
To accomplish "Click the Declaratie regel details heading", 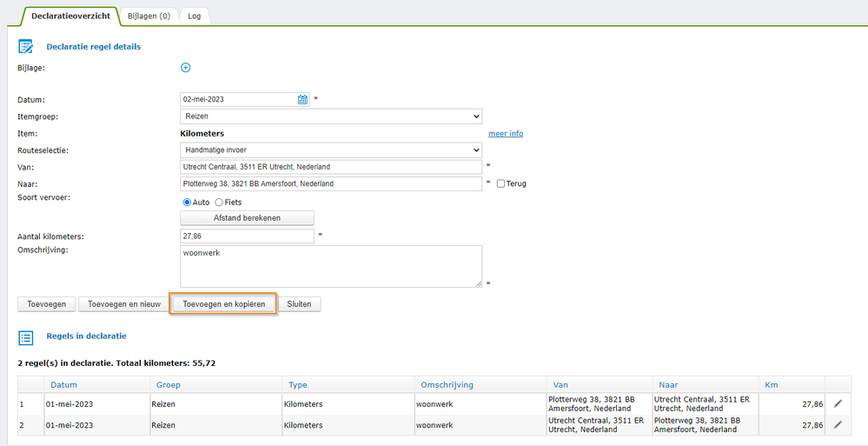I will [94, 47].
